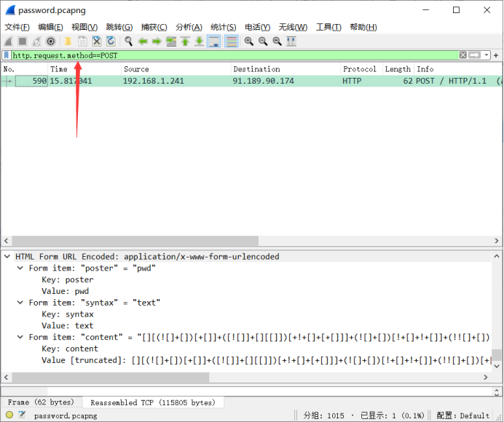Viewport: 504px width, 422px height.
Task: Click the expert information circle in status bar
Action: (9, 415)
